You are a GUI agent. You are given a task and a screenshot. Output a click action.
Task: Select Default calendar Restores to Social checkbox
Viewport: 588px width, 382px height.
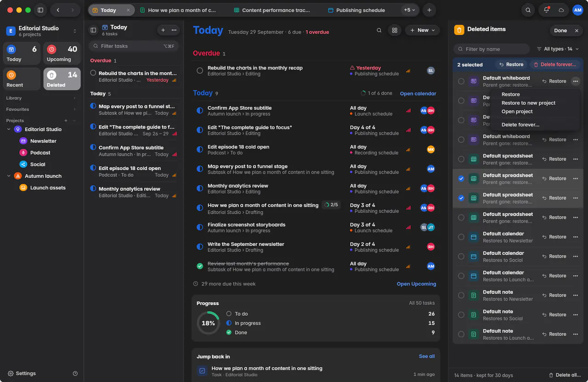[x=461, y=257]
